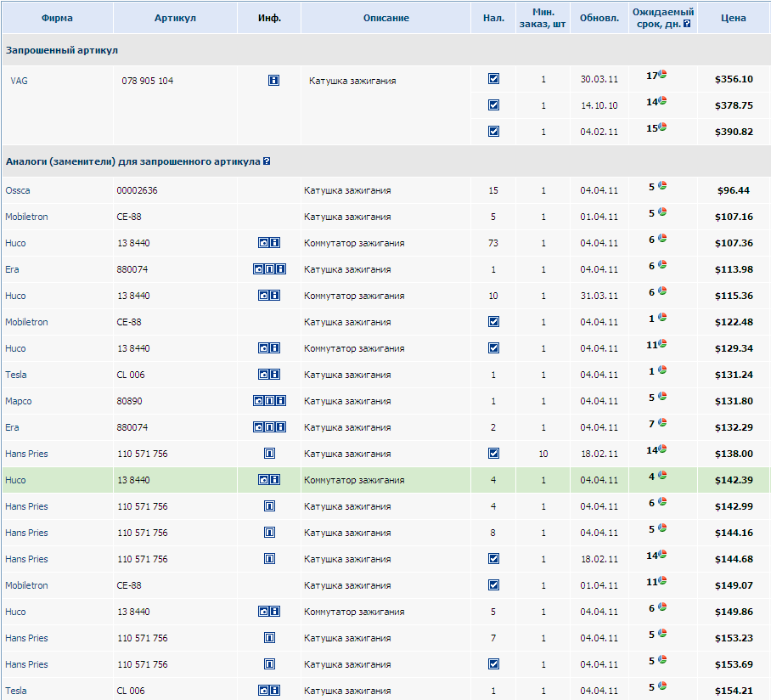Sort by Описание column header

[386, 18]
